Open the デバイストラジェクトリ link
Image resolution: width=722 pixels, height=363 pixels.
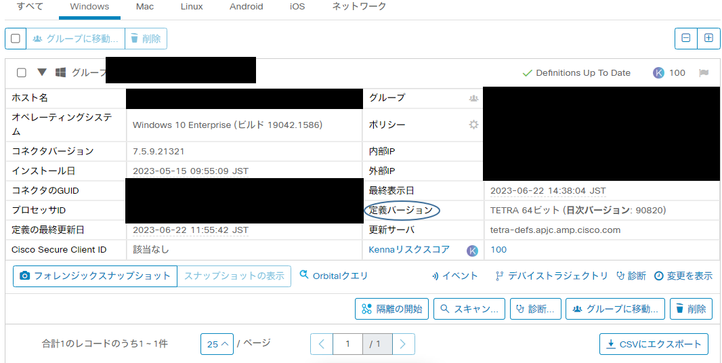pyautogui.click(x=552, y=276)
